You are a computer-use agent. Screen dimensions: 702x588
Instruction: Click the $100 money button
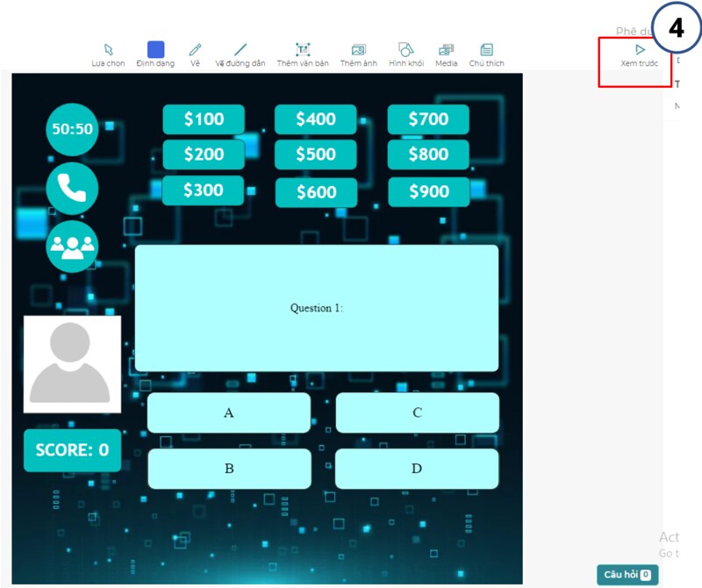tap(203, 119)
